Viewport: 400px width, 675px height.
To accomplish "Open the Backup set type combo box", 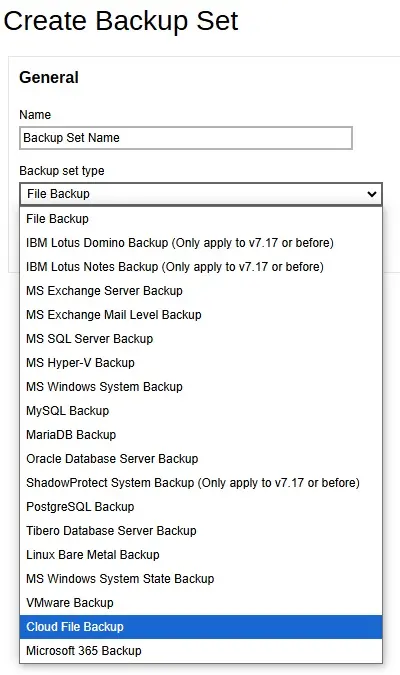I will point(201,194).
